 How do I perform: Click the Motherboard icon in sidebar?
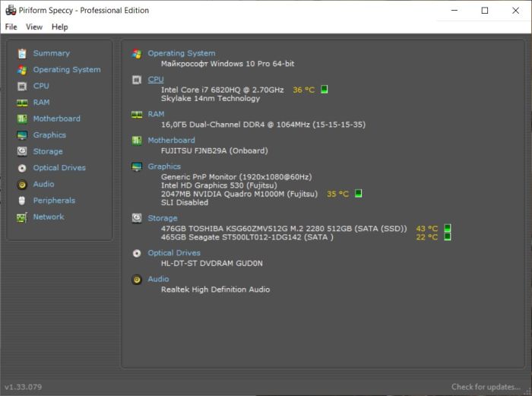(x=22, y=119)
